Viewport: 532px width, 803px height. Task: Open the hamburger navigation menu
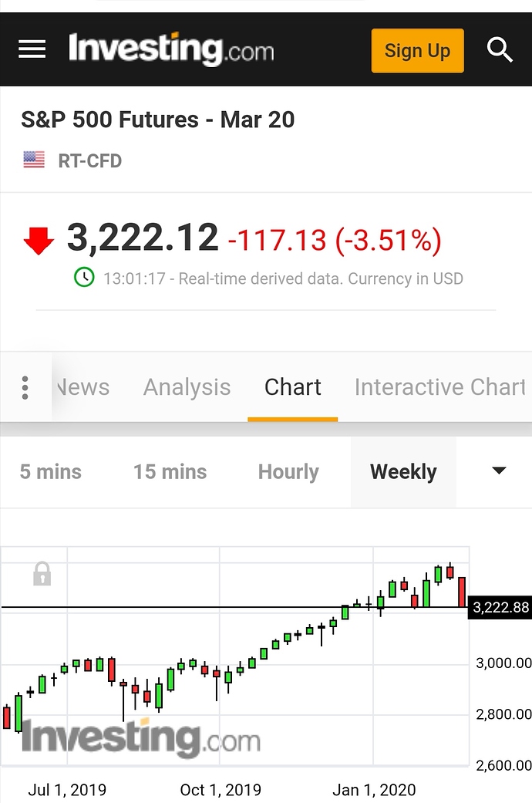(x=32, y=49)
